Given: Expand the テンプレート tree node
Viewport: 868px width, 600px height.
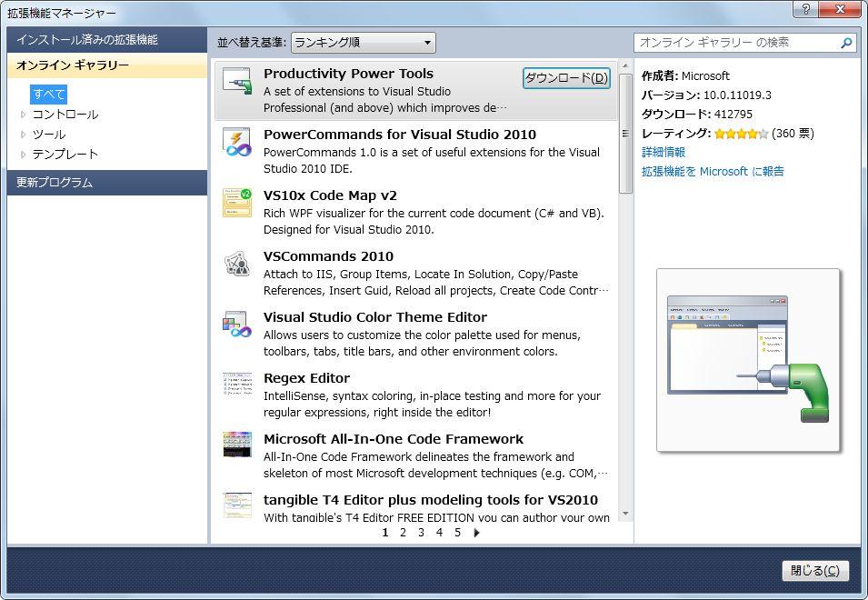Looking at the screenshot, I should (x=24, y=155).
